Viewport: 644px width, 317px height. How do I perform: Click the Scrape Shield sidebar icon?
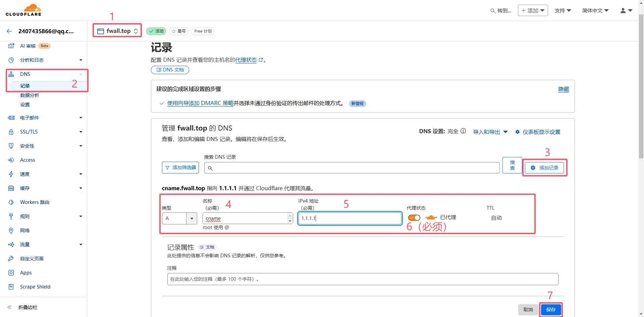[11, 287]
